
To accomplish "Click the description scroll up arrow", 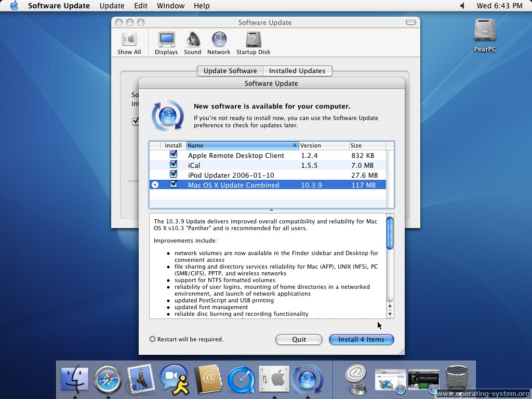I will [390, 305].
